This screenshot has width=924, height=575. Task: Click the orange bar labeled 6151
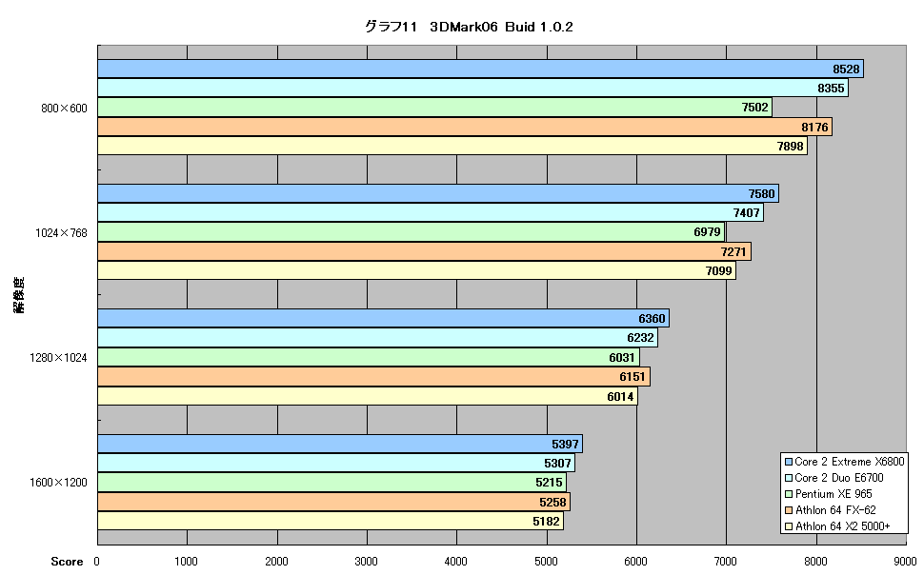pos(374,376)
